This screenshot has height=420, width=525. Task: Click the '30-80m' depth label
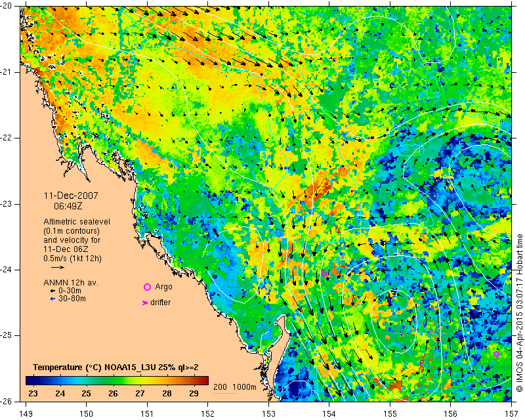pos(72,299)
